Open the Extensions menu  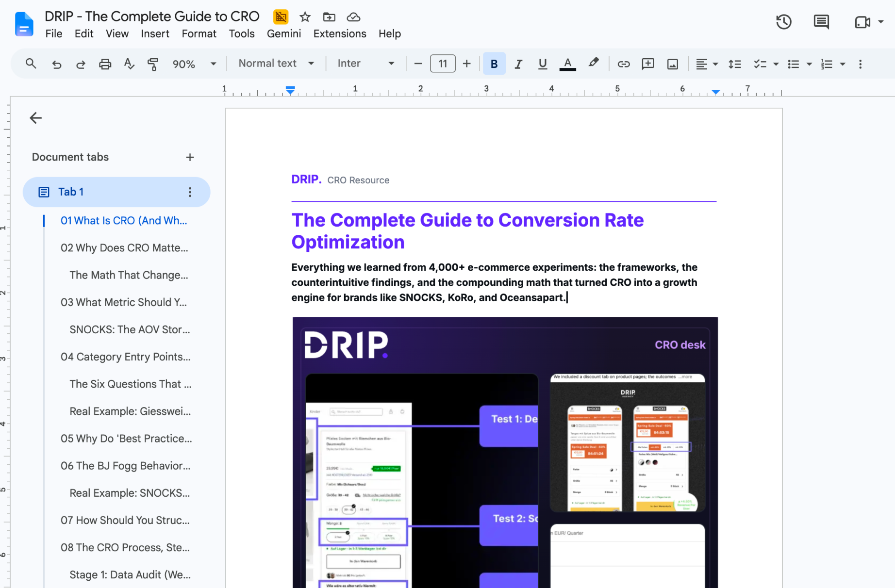tap(340, 33)
